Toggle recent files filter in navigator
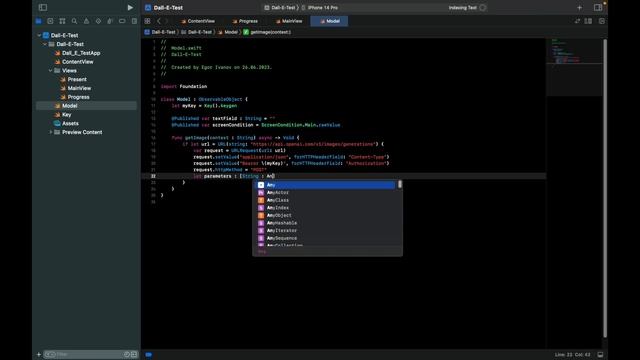Image resolution: width=640 pixels, height=360 pixels. (x=127, y=354)
